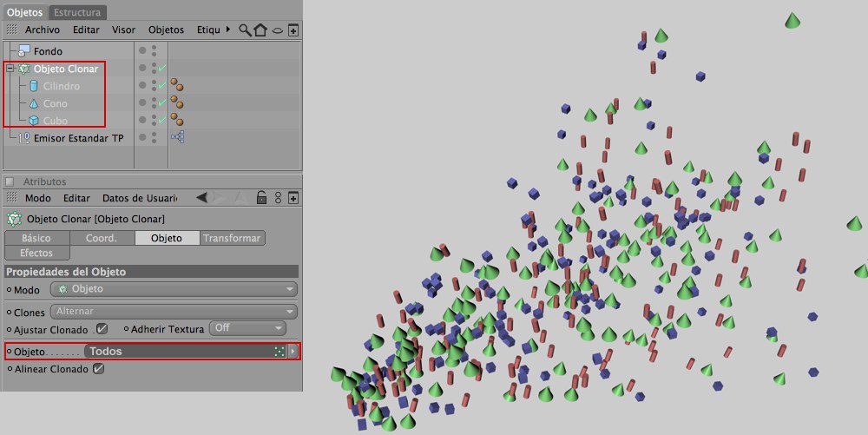This screenshot has width=868, height=435.
Task: Click the eye icon in the Objetos toolbar
Action: tap(277, 30)
